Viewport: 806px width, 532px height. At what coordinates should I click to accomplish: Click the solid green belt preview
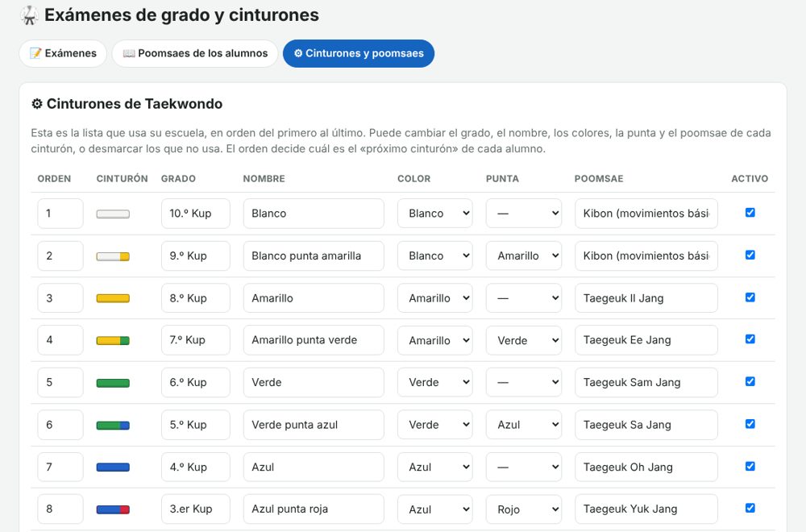click(x=113, y=383)
